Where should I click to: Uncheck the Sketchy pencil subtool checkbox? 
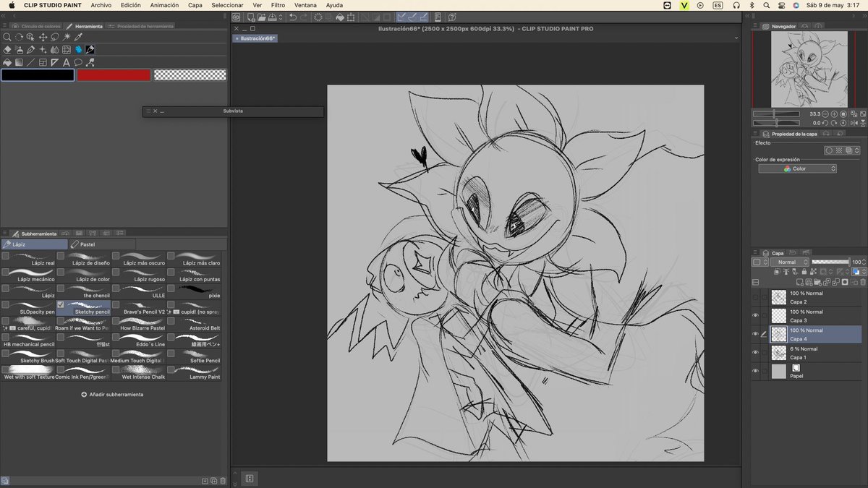pos(61,305)
